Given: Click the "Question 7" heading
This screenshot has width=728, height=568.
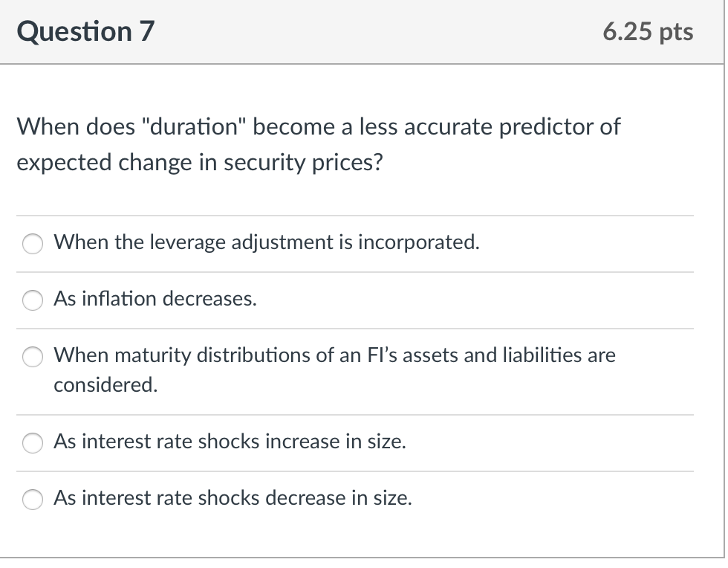Looking at the screenshot, I should pos(85,31).
